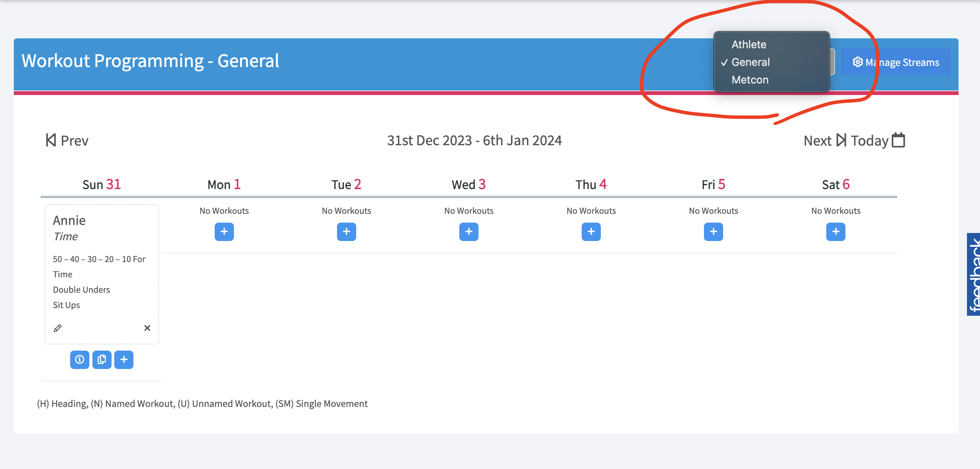Click the copy icon below Sunday's workout

point(102,359)
